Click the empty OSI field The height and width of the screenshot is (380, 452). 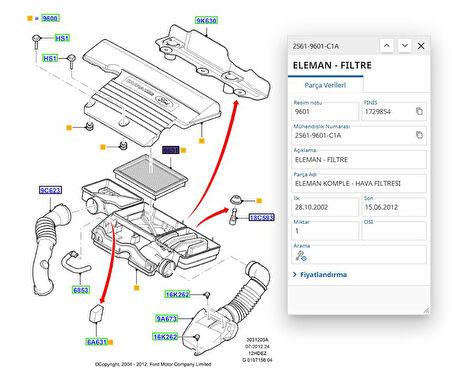coord(394,231)
